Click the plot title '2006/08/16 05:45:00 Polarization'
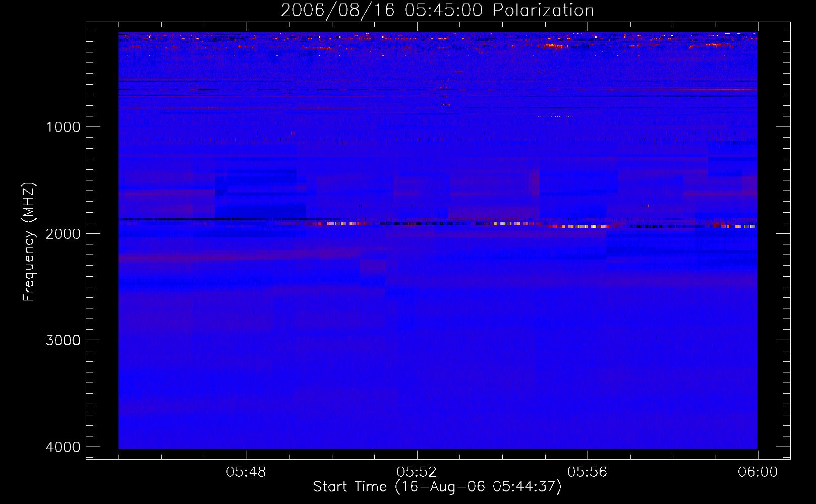The image size is (816, 504). pyautogui.click(x=437, y=11)
